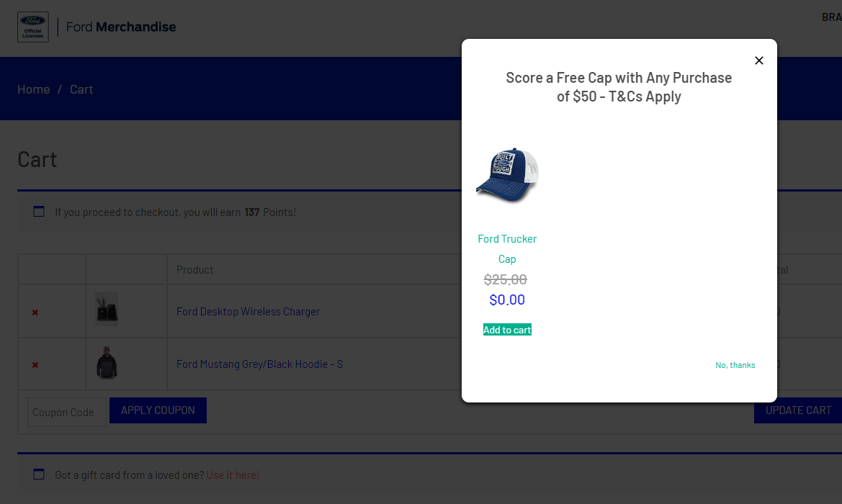Select Cart in the breadcrumb
The width and height of the screenshot is (842, 504).
(81, 89)
